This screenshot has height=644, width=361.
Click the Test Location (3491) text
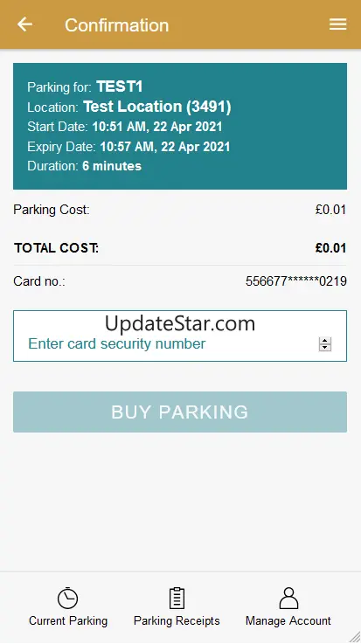[x=157, y=107]
